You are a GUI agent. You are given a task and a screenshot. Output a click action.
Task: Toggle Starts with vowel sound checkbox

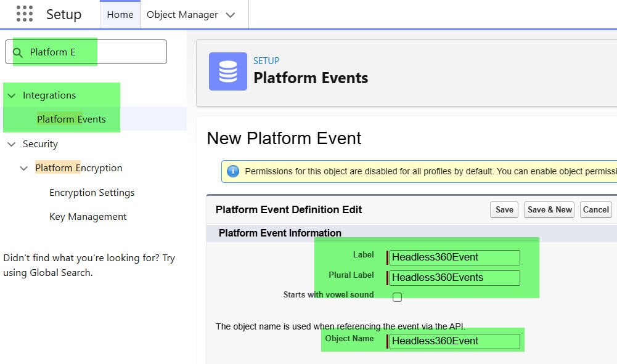397,297
